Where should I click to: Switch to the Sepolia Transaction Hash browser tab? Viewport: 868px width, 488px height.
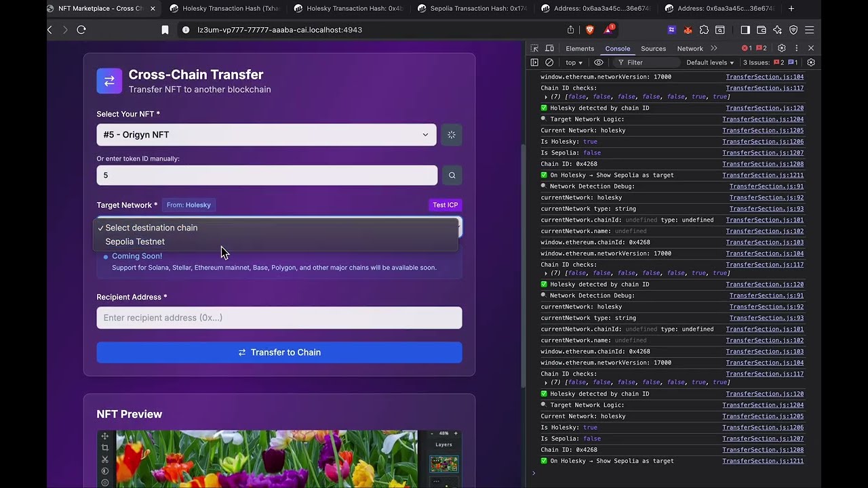tap(471, 9)
